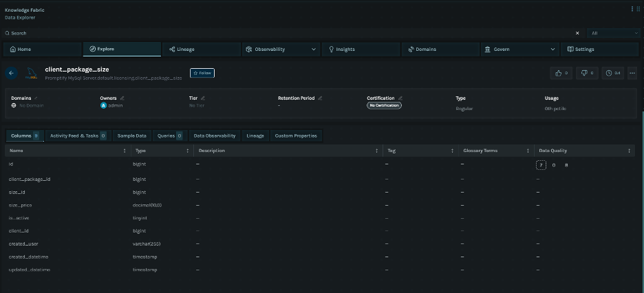The width and height of the screenshot is (644, 293).
Task: Click the updated_datetime column name
Action: click(30, 270)
